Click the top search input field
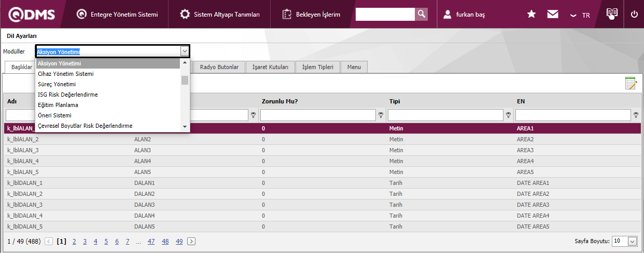The width and height of the screenshot is (644, 253). tap(385, 15)
